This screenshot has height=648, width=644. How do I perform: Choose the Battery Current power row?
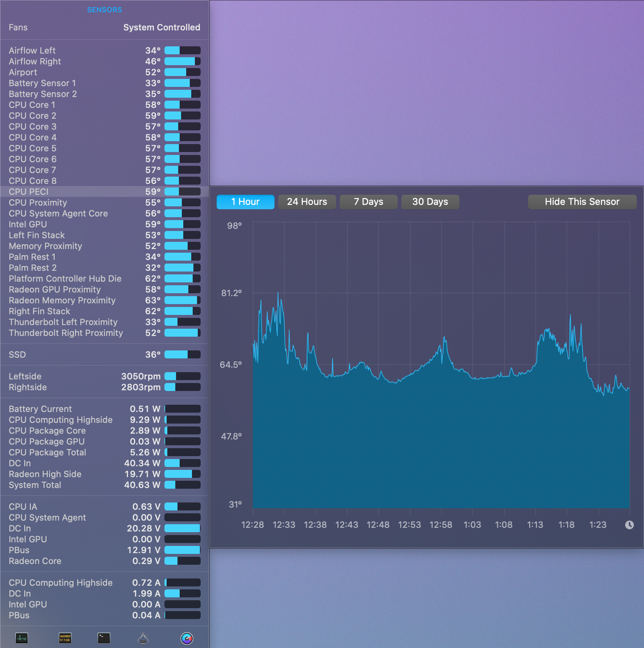pyautogui.click(x=105, y=409)
